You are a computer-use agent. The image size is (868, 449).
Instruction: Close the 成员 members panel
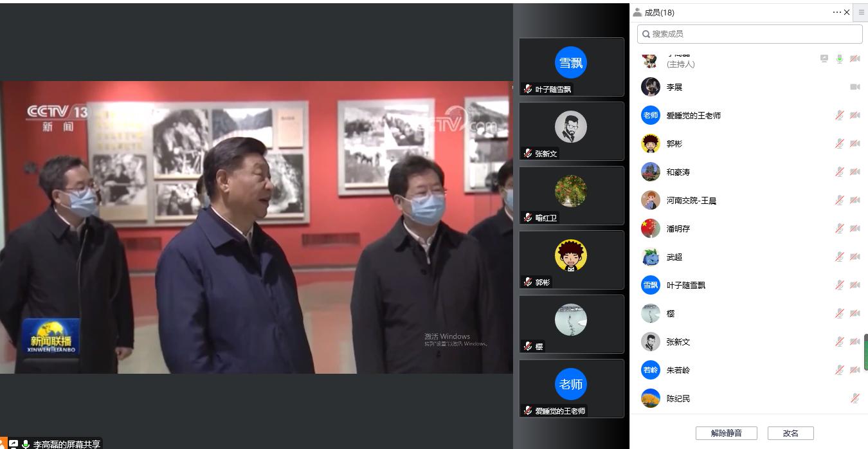(x=847, y=12)
